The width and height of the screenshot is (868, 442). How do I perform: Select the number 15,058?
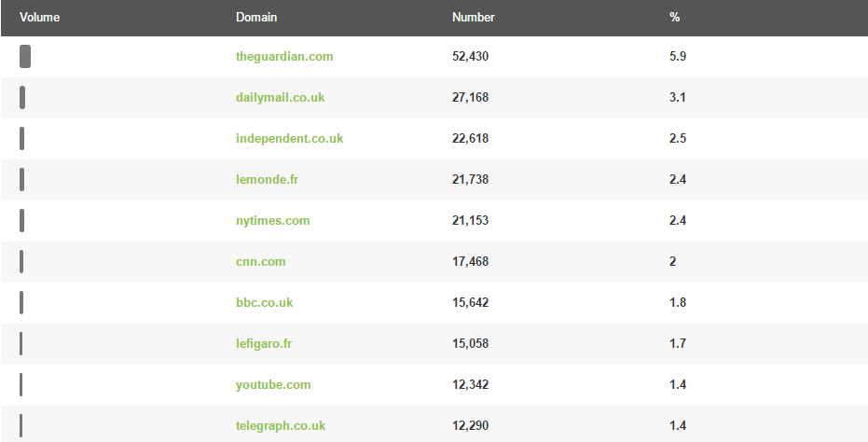tap(471, 343)
